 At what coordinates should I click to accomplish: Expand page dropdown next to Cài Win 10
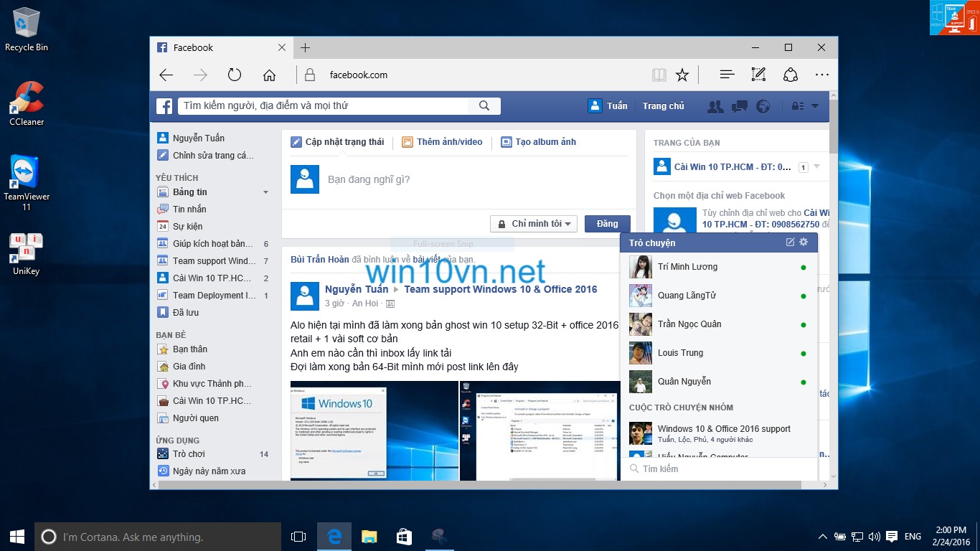click(816, 167)
